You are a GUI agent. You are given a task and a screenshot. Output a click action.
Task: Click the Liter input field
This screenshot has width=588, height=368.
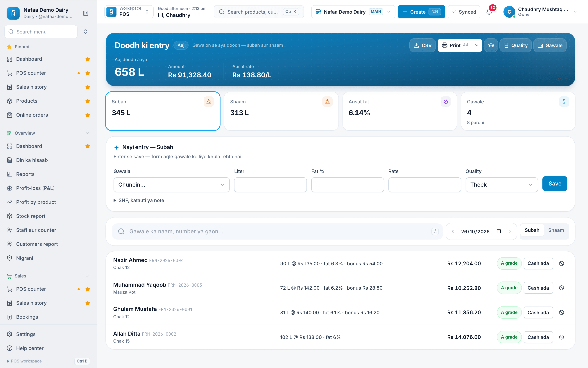pos(270,185)
